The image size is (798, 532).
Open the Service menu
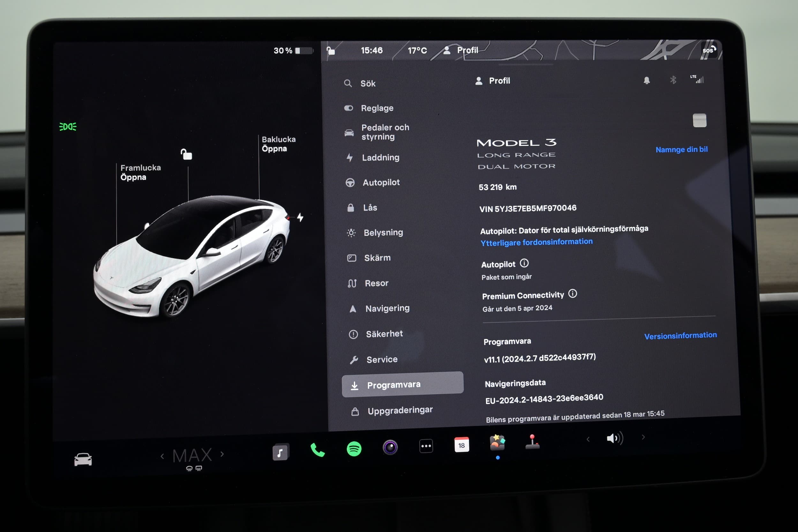pos(373,360)
